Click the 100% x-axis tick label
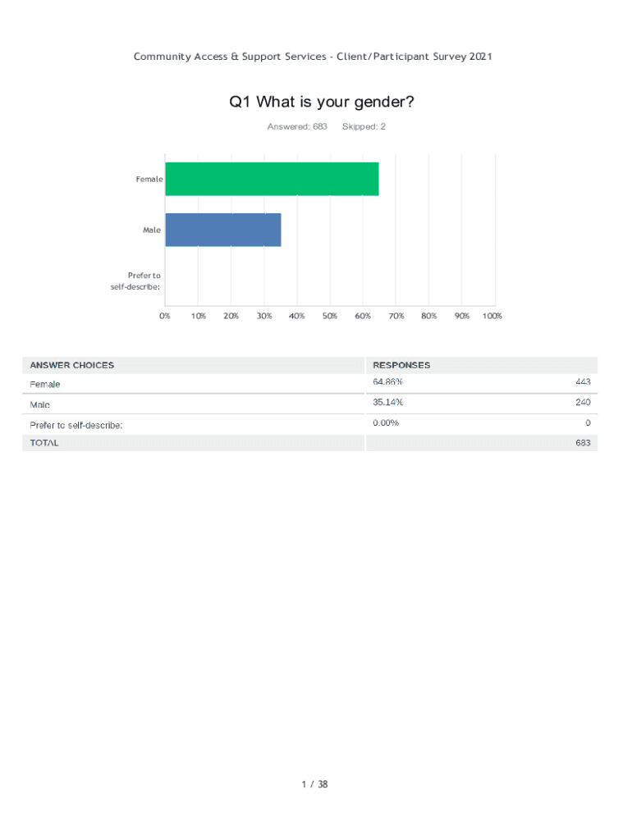632x840 pixels. point(492,316)
